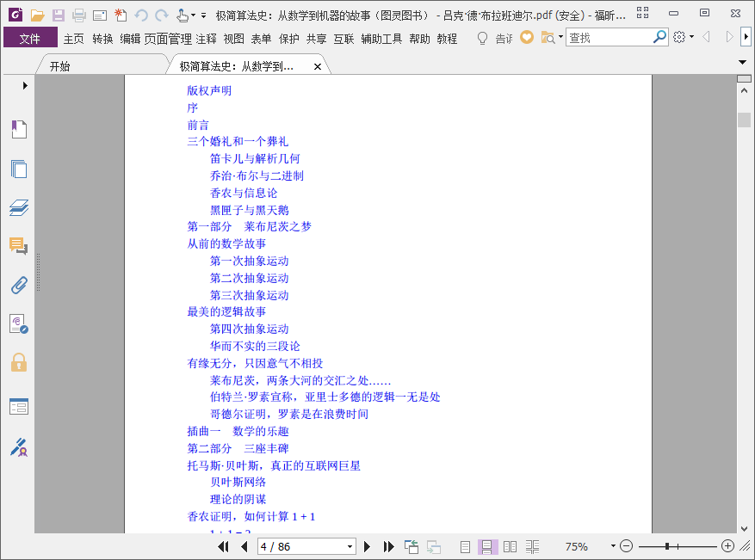Screen dimensions: 755x560
Task: Follow the 最美的逻辑故事 link
Action: 226,311
